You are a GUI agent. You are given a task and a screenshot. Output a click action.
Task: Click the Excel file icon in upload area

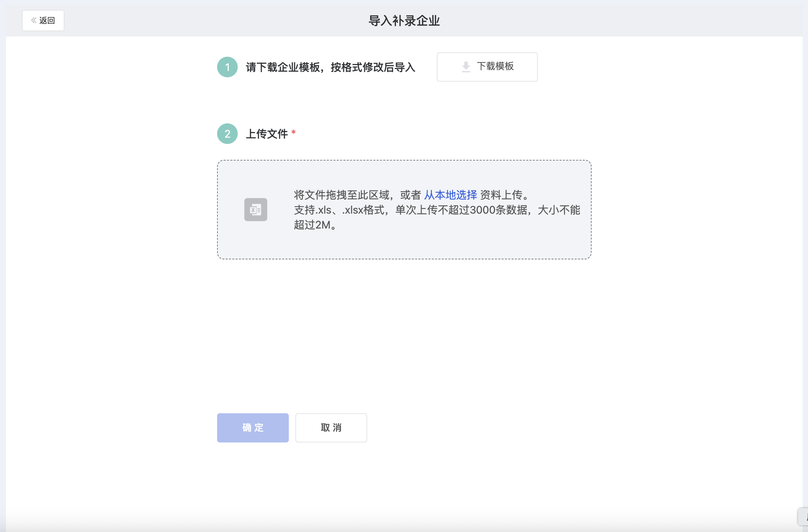click(x=256, y=210)
